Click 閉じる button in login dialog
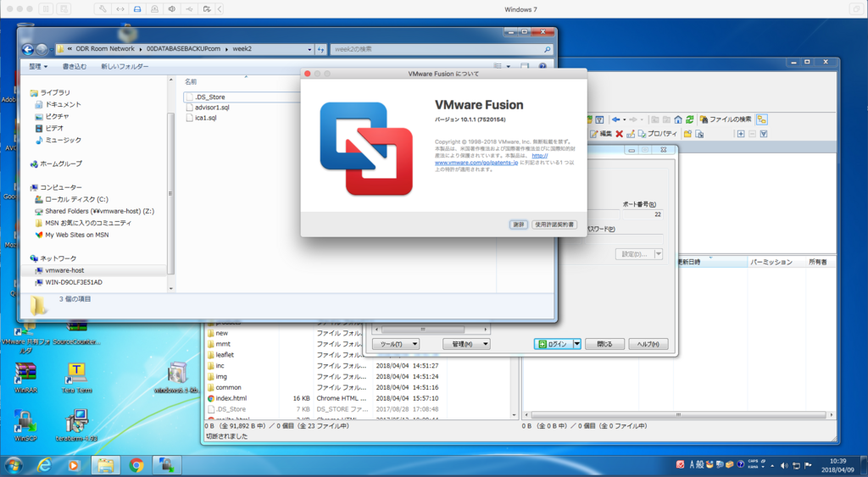Image resolution: width=868 pixels, height=477 pixels. (x=604, y=344)
